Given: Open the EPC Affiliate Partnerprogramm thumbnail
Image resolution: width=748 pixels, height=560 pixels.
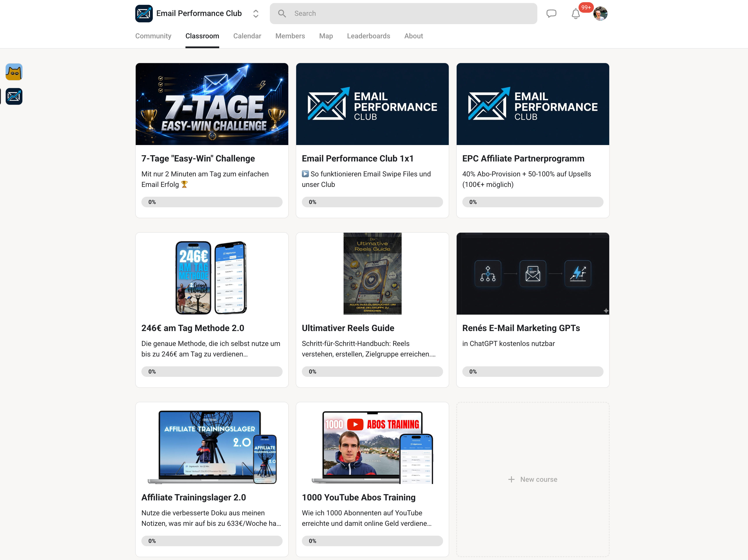Looking at the screenshot, I should click(533, 104).
